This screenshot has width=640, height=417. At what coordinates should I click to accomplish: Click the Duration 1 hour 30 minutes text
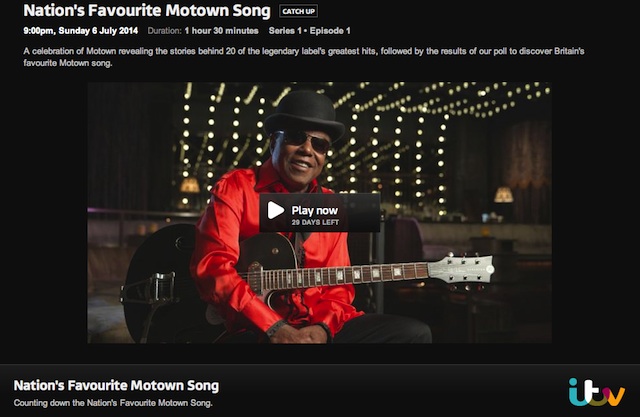point(211,33)
